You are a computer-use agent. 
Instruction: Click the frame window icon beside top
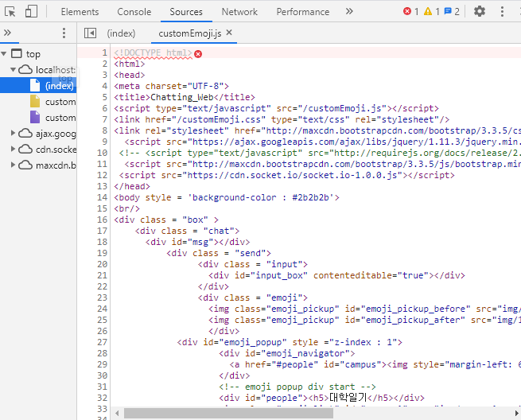(17, 53)
